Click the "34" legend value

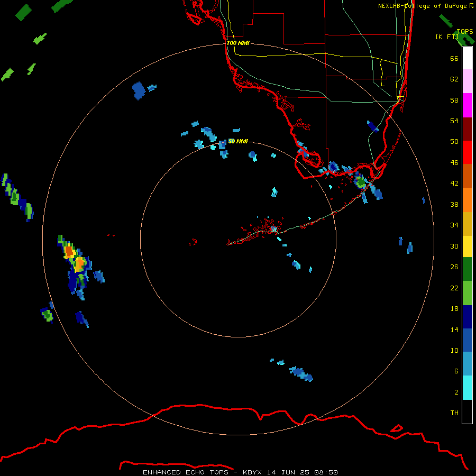[x=454, y=225]
